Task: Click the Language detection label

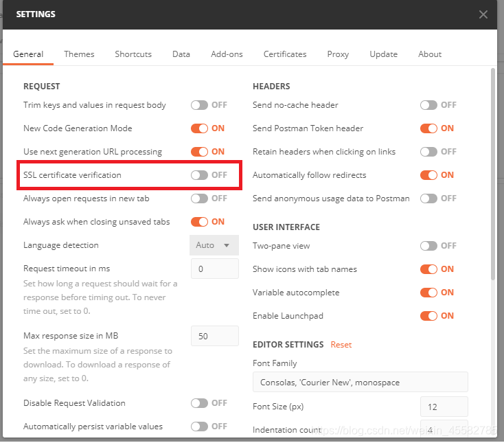Action: pos(60,245)
